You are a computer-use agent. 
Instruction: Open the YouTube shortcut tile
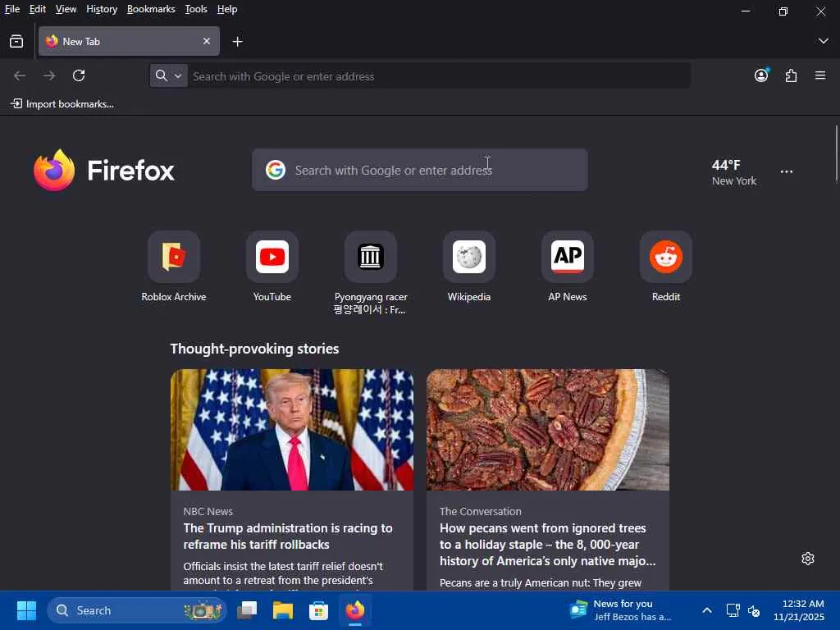coord(272,267)
